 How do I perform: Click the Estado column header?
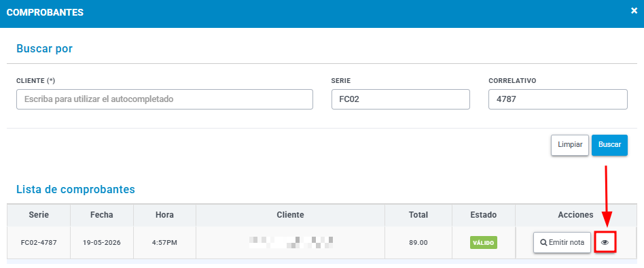coord(484,215)
